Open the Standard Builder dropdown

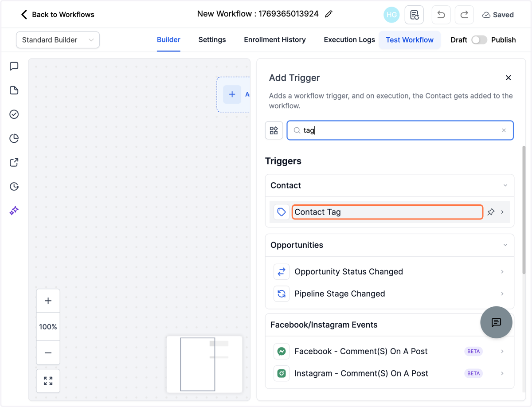pyautogui.click(x=58, y=40)
